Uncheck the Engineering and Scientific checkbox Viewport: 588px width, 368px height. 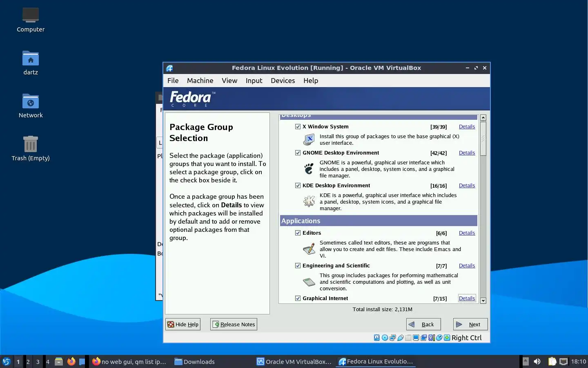click(x=298, y=266)
